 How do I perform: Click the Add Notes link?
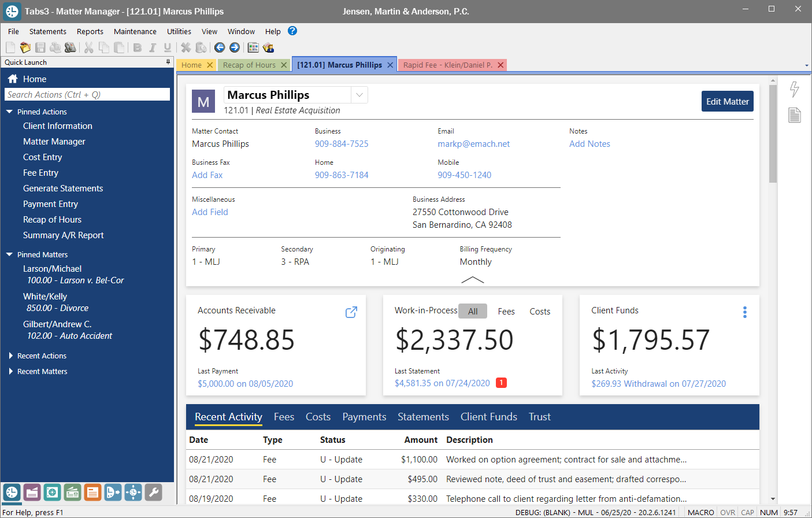[589, 143]
